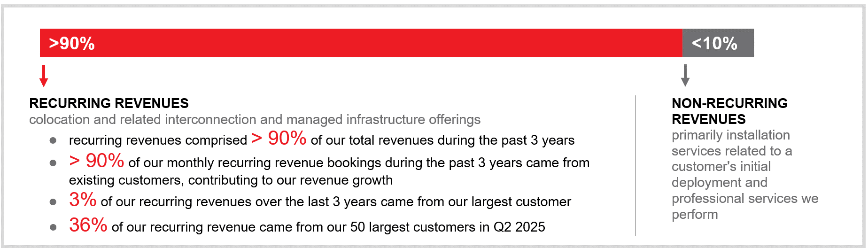Click the "RECURRING REVENUES" heading on the left
Screen dimensions: 868x248
pos(109,103)
